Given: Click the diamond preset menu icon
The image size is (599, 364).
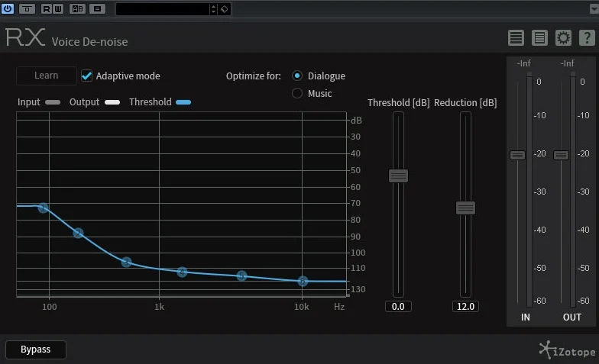Looking at the screenshot, I should point(225,9).
